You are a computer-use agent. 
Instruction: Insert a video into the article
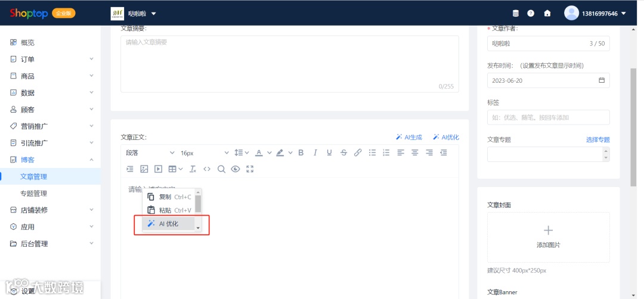[x=158, y=169]
